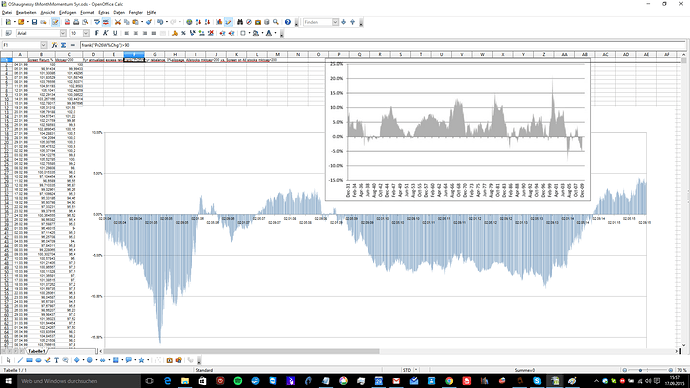Select the Rectangle drawing tool
This screenshot has width=690, height=388.
[x=29, y=360]
